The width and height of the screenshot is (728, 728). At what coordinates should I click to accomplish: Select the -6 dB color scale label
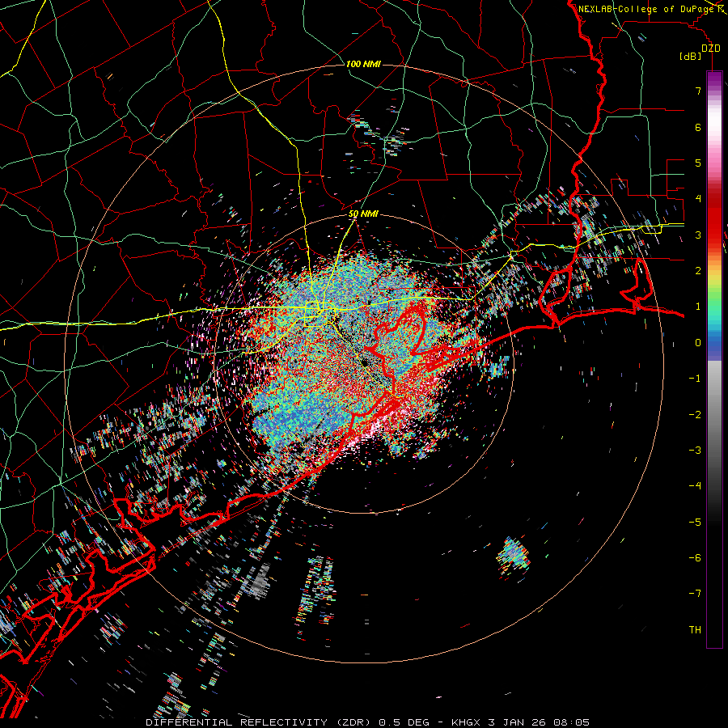(x=695, y=558)
